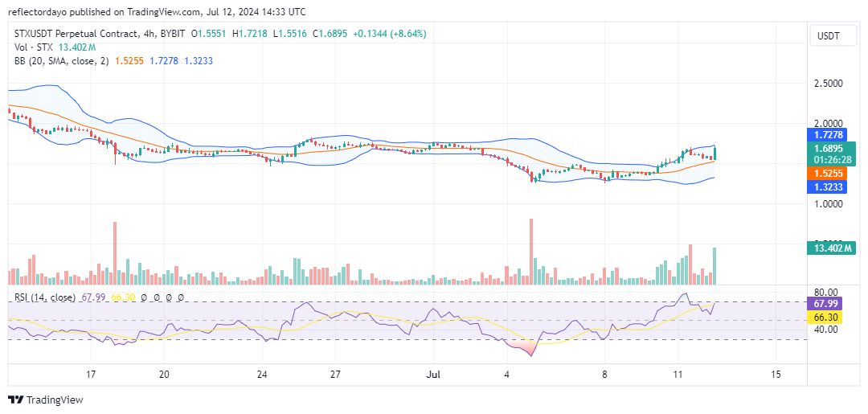
Task: Click the yellow 66.30 value in RSI legend
Action: (122, 297)
